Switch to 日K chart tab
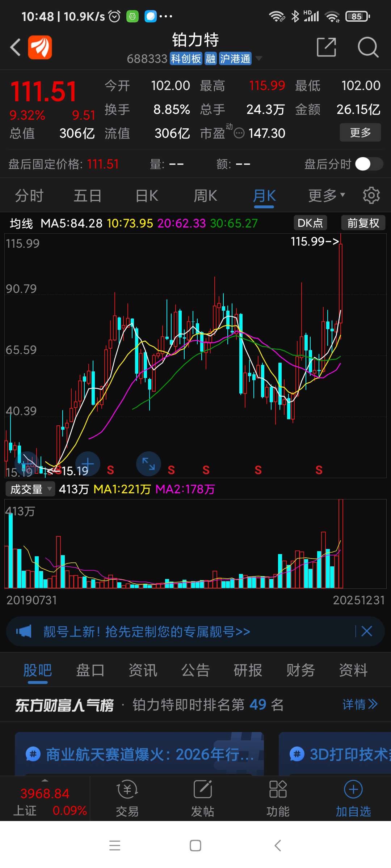391x868 pixels. 147,196
